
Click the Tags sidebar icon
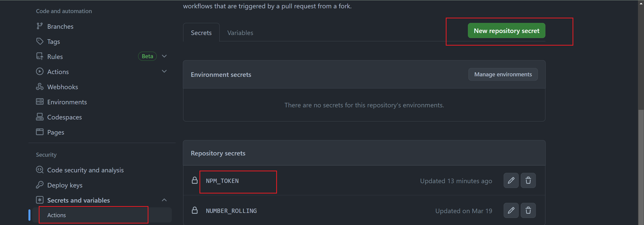click(40, 41)
